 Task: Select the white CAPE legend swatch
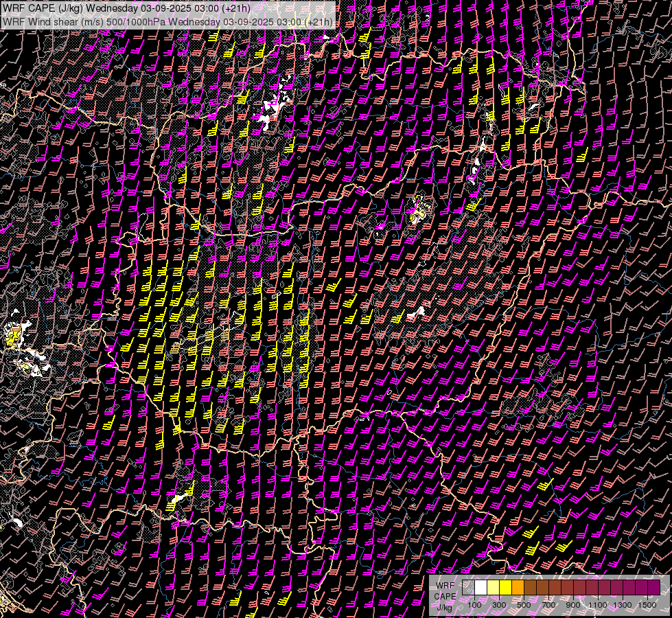pos(480,587)
